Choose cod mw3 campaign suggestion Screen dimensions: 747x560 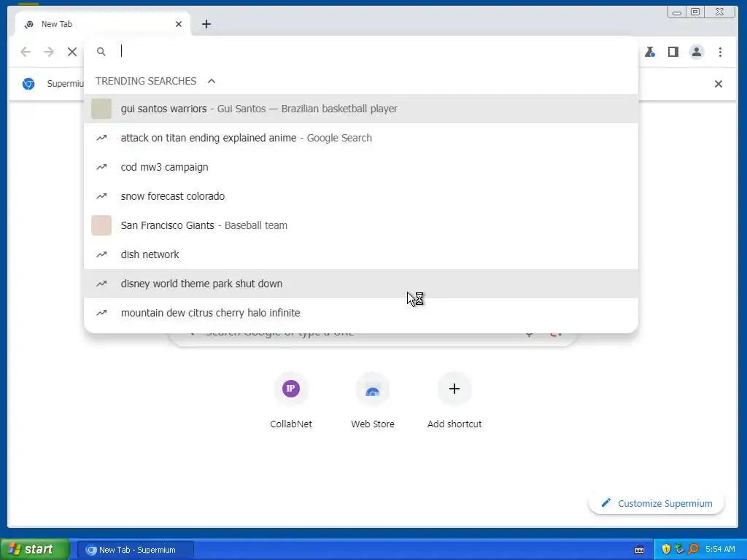pos(361,167)
